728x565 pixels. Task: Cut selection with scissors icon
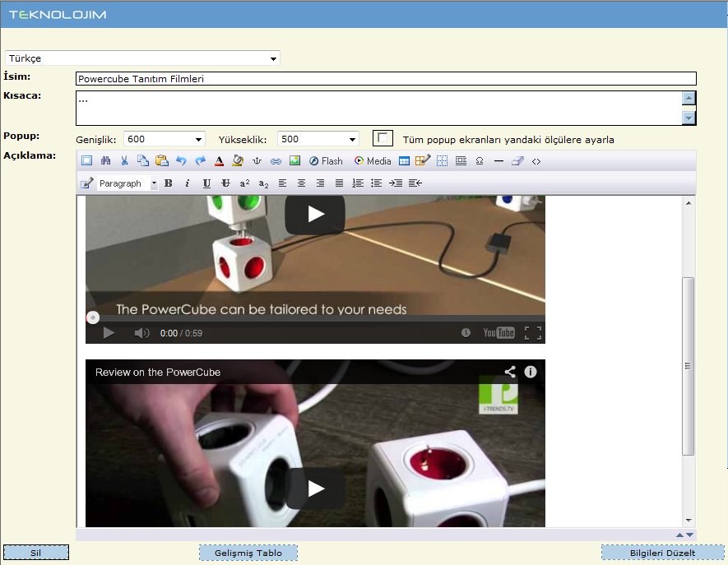(x=124, y=161)
